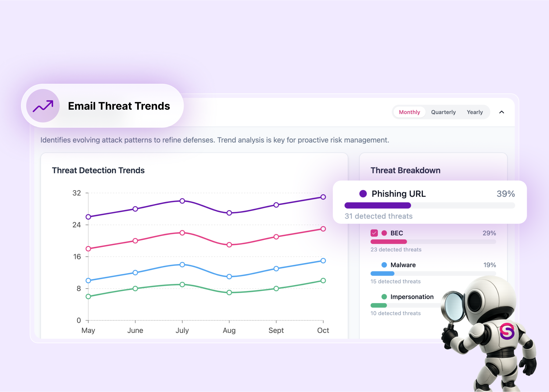Click the blue Malware legend dot

click(x=384, y=265)
